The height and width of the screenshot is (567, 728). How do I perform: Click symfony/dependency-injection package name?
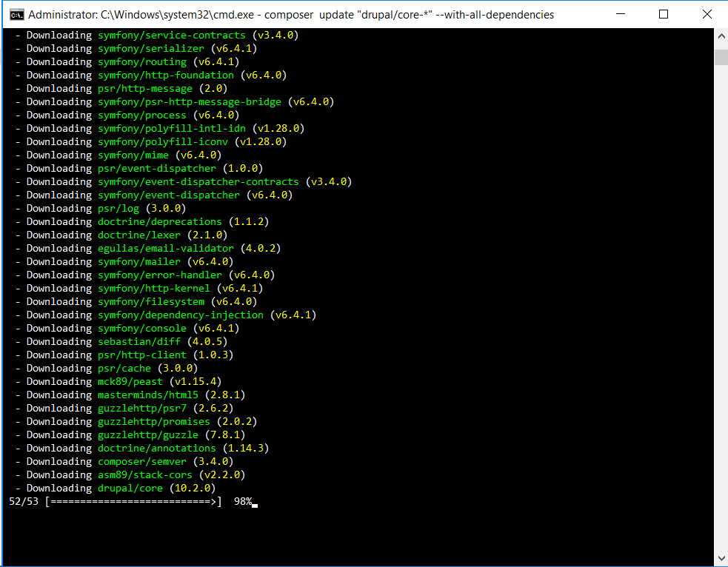pos(181,315)
